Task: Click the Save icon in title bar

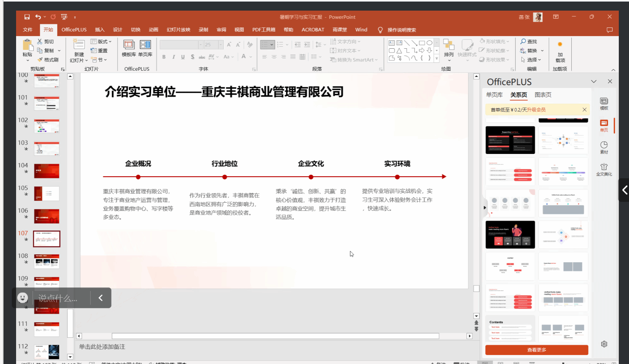Action: point(27,17)
